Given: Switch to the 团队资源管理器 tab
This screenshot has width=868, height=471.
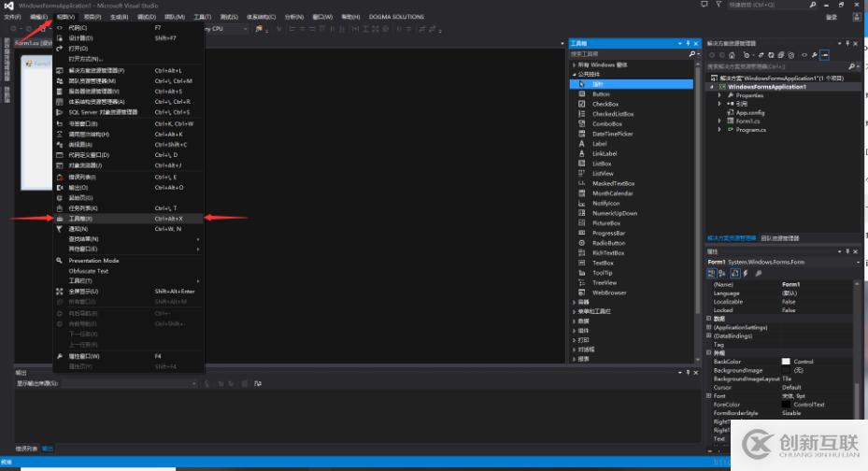Looking at the screenshot, I should (779, 238).
